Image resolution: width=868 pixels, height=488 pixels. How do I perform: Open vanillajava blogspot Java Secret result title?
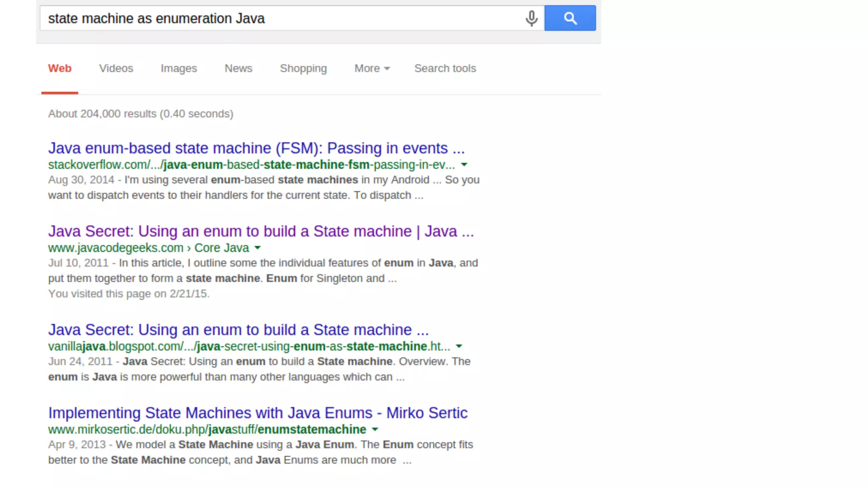[x=238, y=330]
